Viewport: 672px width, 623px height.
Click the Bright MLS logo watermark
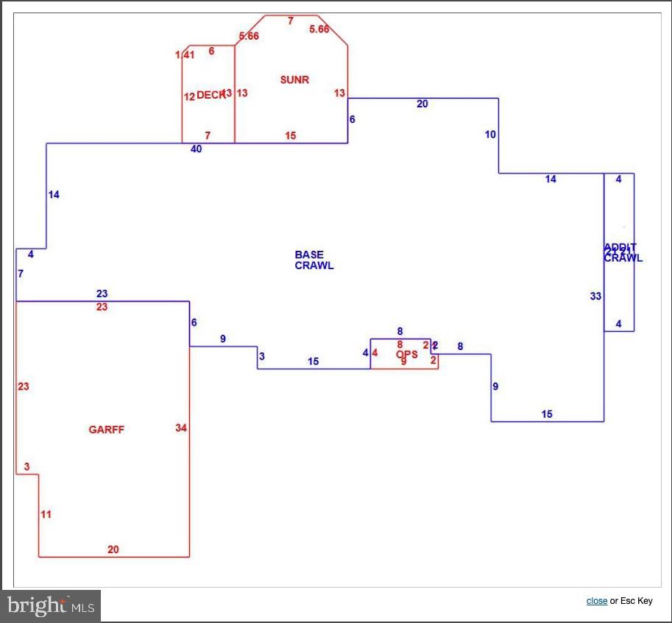51,606
